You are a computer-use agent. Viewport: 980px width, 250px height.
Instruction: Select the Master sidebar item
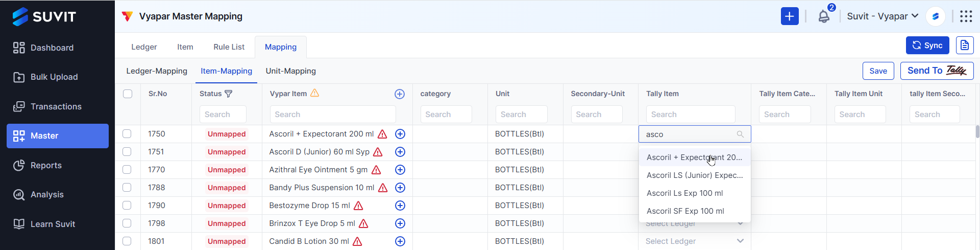coord(57,135)
